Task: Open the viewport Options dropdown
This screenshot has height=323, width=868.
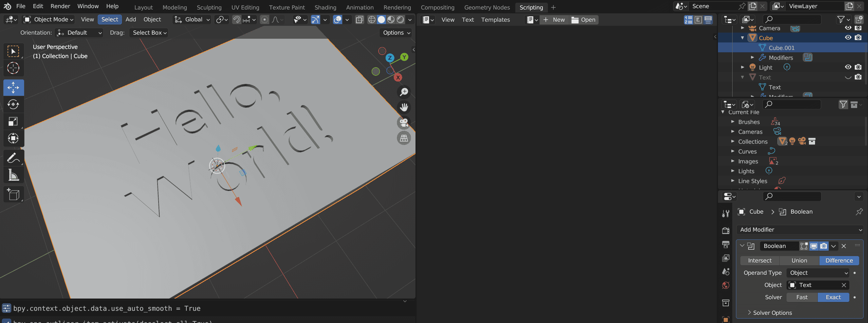Action: [x=396, y=33]
